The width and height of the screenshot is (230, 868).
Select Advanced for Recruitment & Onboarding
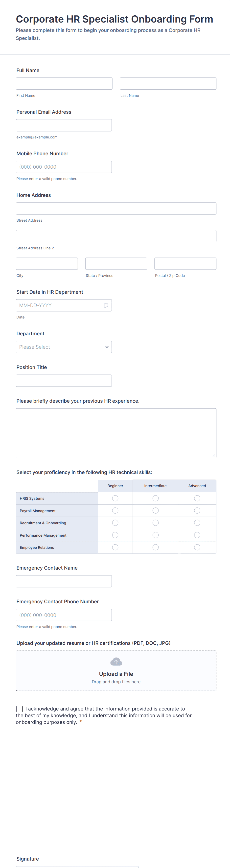tap(197, 523)
